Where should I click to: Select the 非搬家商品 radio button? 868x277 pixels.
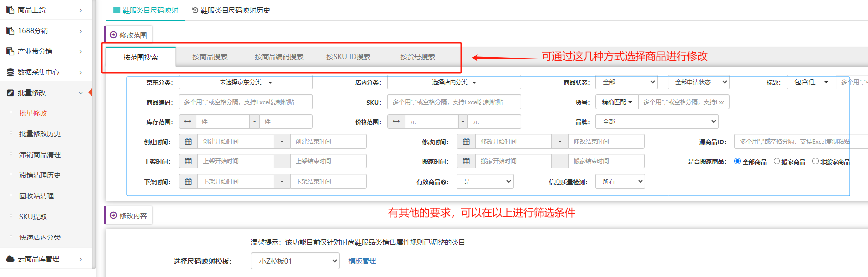[x=815, y=161]
